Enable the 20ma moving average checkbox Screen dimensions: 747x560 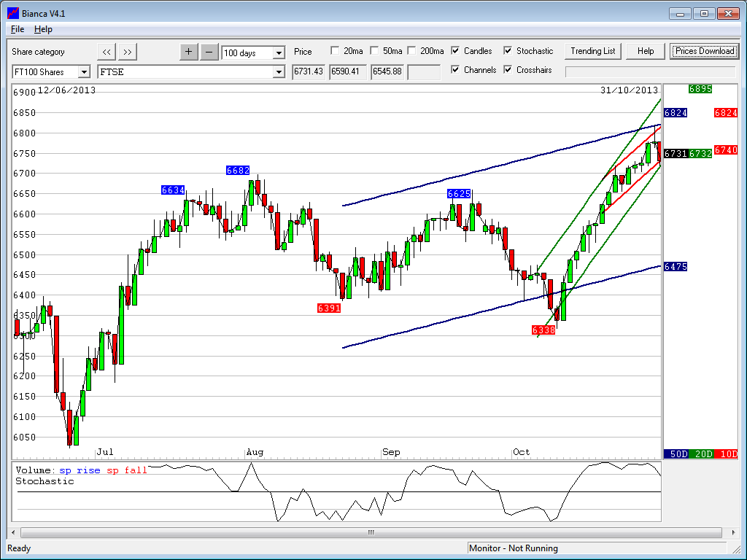coord(335,51)
